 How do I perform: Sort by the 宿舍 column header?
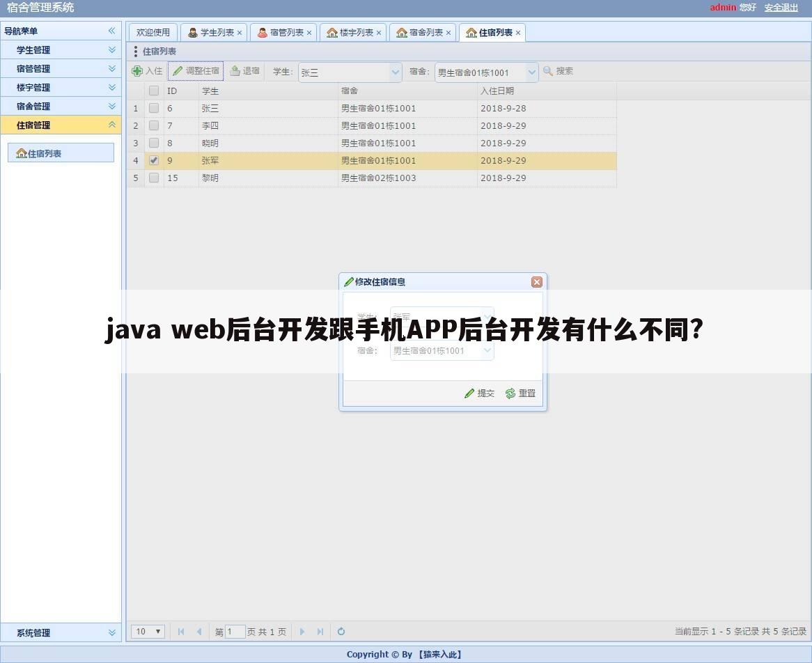pos(407,91)
